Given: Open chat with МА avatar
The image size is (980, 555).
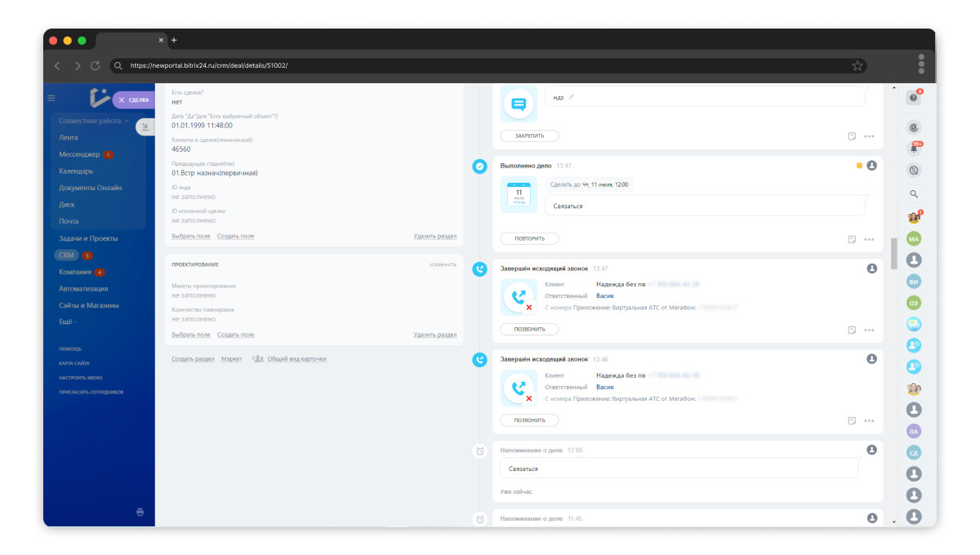Looking at the screenshot, I should 914,238.
